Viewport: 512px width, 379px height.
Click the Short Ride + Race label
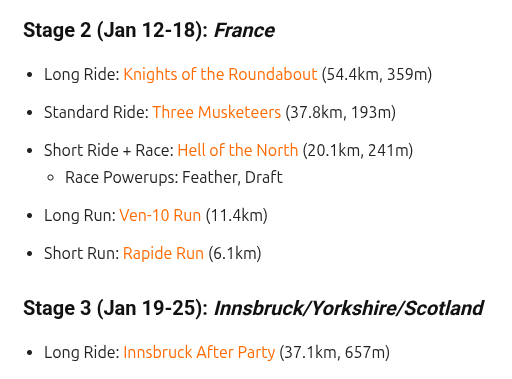109,150
